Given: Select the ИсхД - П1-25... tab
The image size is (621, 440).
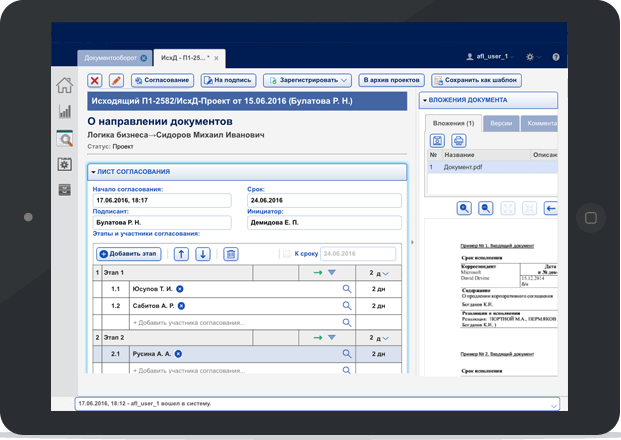Looking at the screenshot, I should 185,58.
